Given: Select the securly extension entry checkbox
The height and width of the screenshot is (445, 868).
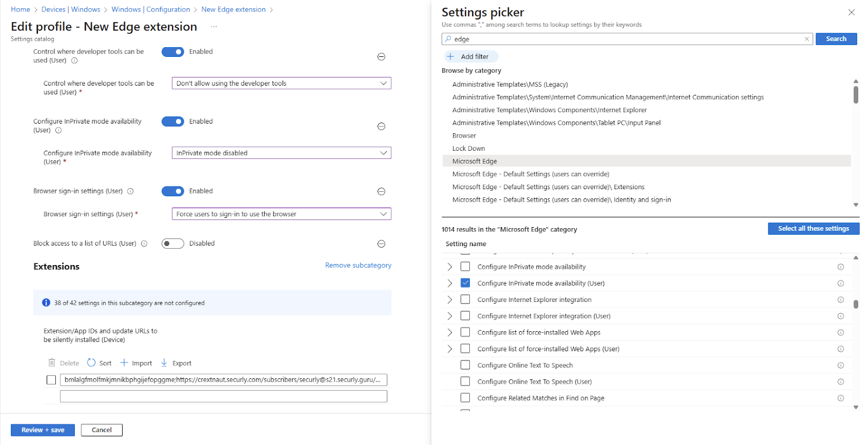Looking at the screenshot, I should point(51,380).
